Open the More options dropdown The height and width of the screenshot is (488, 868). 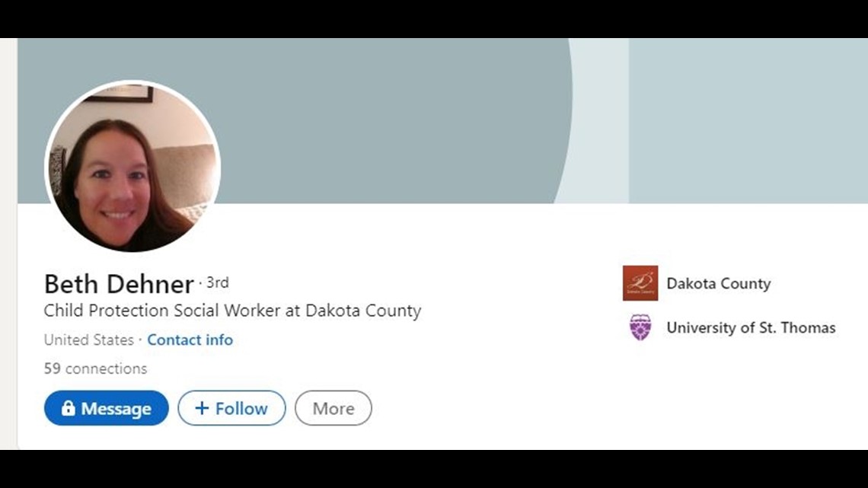(333, 408)
